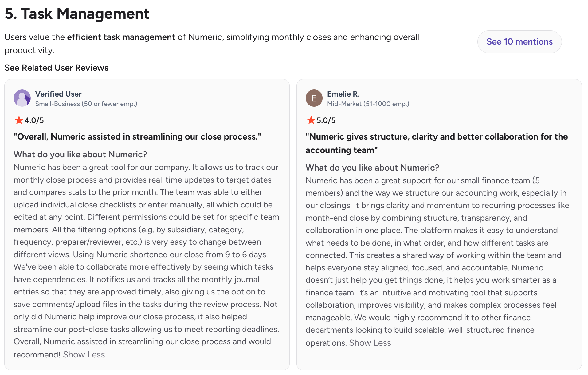The height and width of the screenshot is (375, 588).
Task: Click the See 10 mentions button
Action: tap(519, 42)
